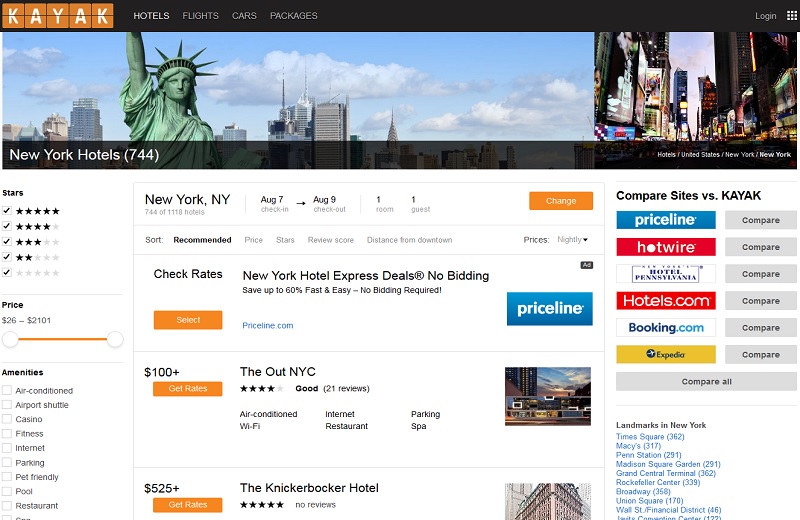Go to the FLIGHTS nav tab

click(201, 16)
